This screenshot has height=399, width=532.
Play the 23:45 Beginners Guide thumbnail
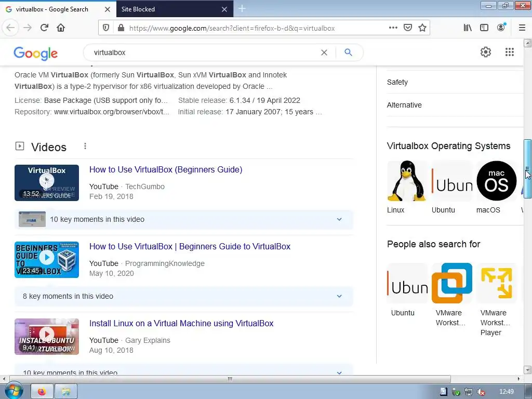point(47,260)
